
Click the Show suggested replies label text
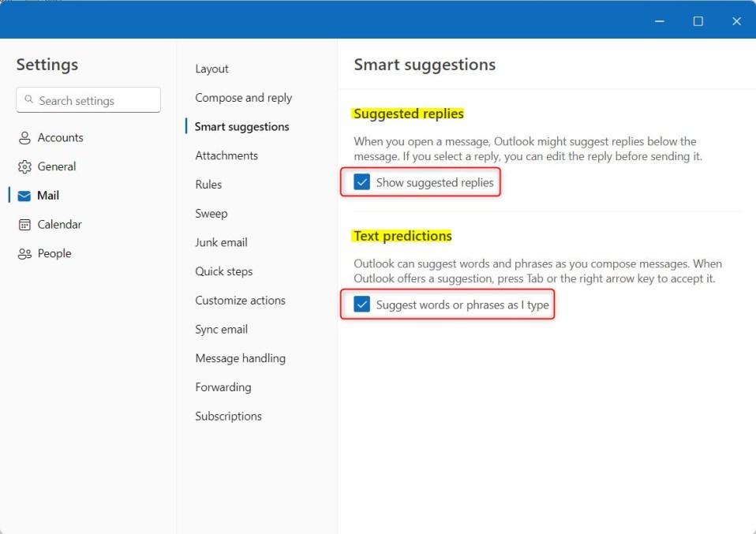click(435, 183)
